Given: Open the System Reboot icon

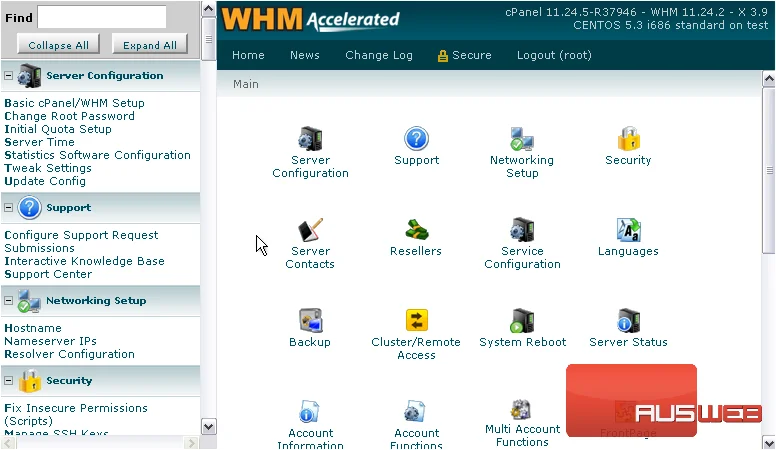Looking at the screenshot, I should (522, 321).
